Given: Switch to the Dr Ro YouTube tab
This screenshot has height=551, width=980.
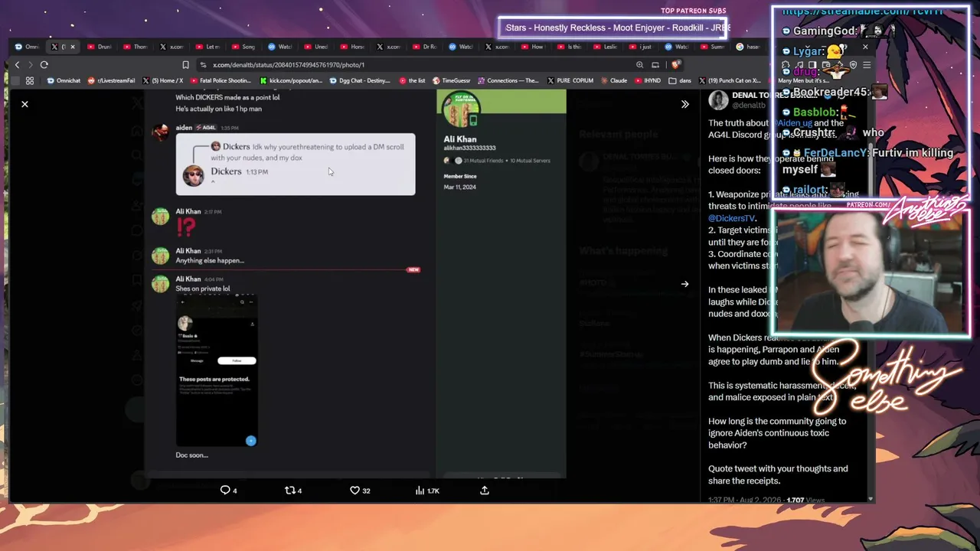Looking at the screenshot, I should click(x=426, y=47).
